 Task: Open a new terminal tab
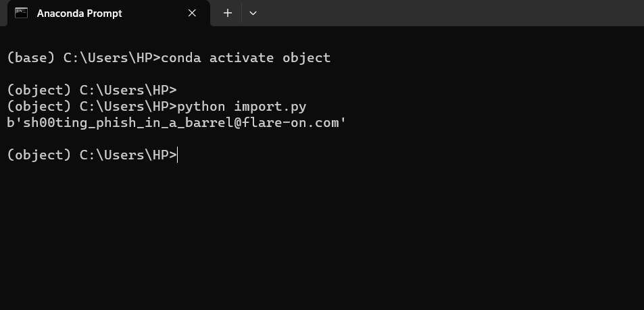click(228, 13)
